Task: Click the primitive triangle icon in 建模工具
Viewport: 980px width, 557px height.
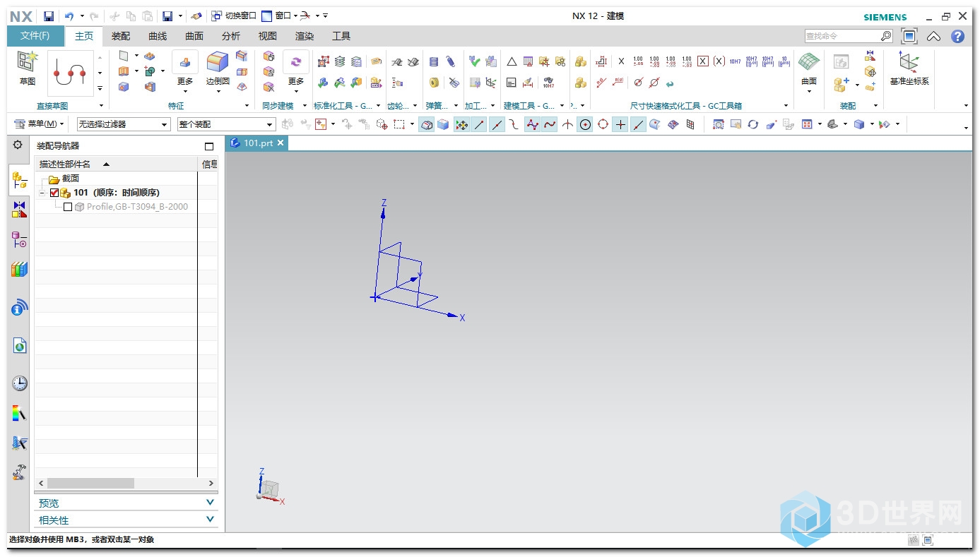Action: [512, 61]
